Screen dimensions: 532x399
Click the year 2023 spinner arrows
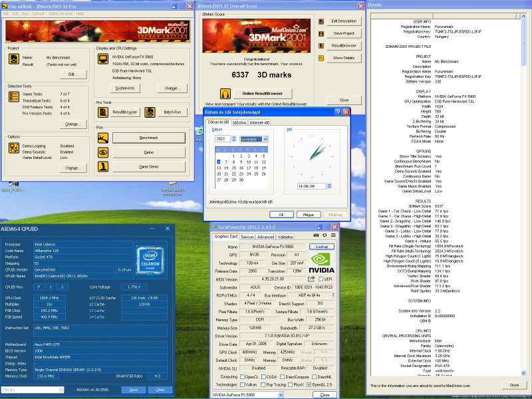(234, 139)
